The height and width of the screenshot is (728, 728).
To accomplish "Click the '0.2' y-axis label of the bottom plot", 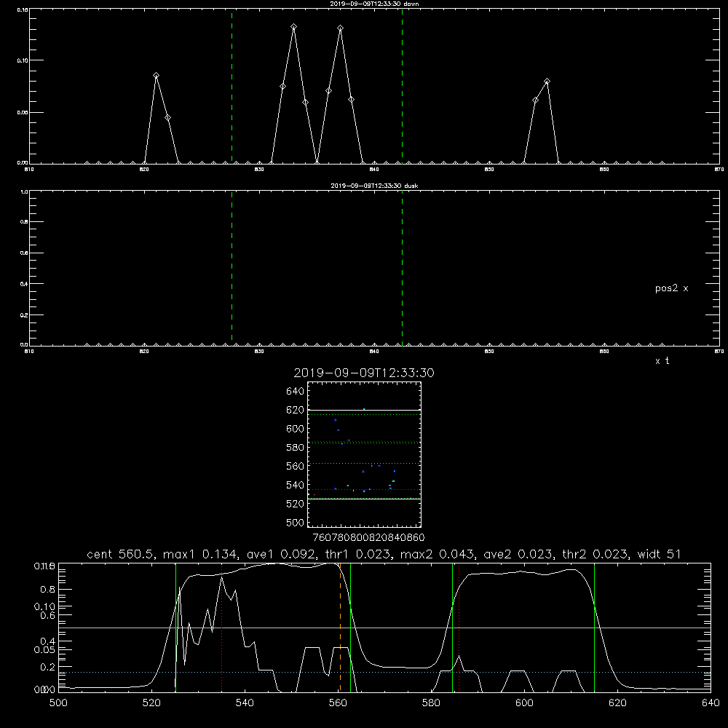I will (48, 667).
